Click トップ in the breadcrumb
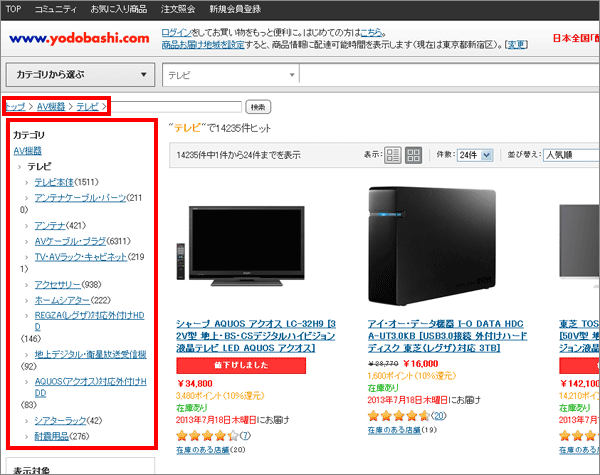This screenshot has width=600, height=475. pos(15,106)
